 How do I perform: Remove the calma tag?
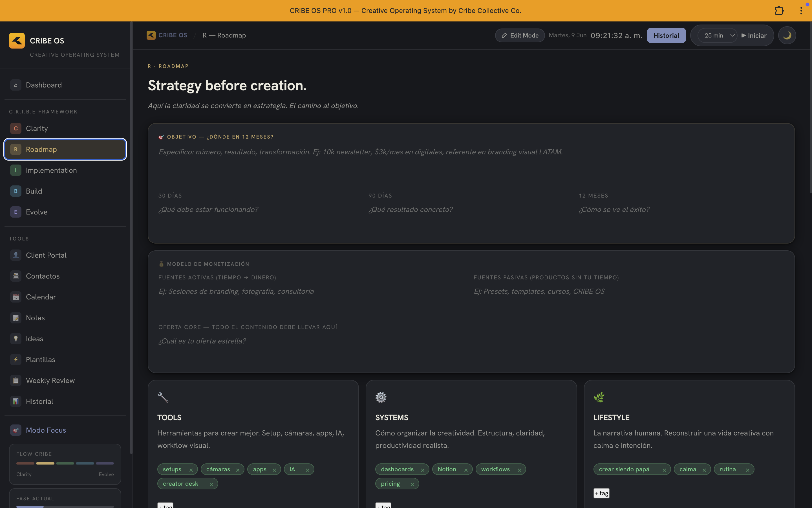tap(704, 470)
